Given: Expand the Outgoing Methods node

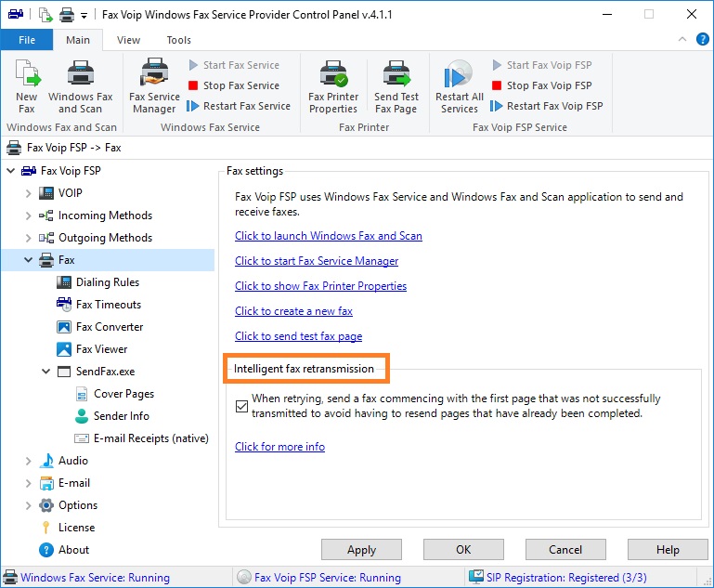Looking at the screenshot, I should pyautogui.click(x=28, y=238).
